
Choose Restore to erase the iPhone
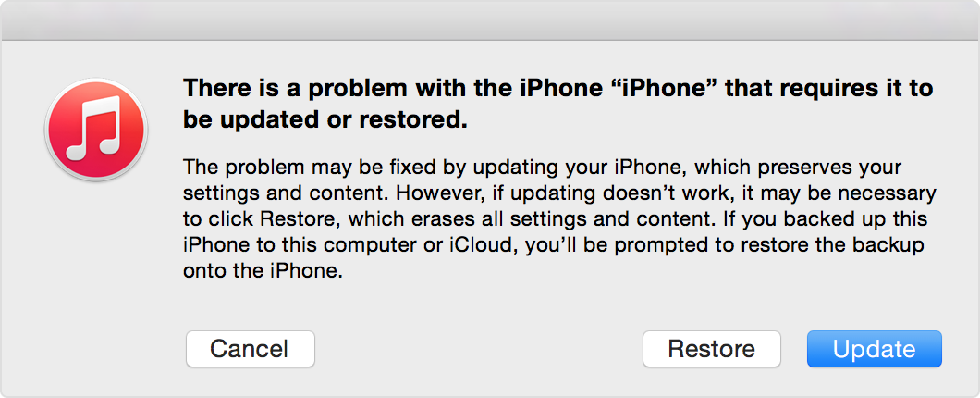click(711, 349)
